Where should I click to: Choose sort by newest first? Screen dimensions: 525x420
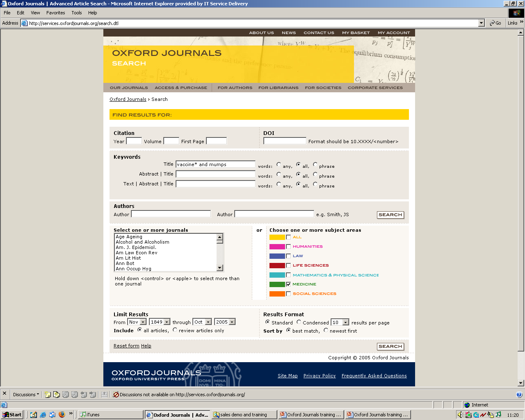(326, 330)
